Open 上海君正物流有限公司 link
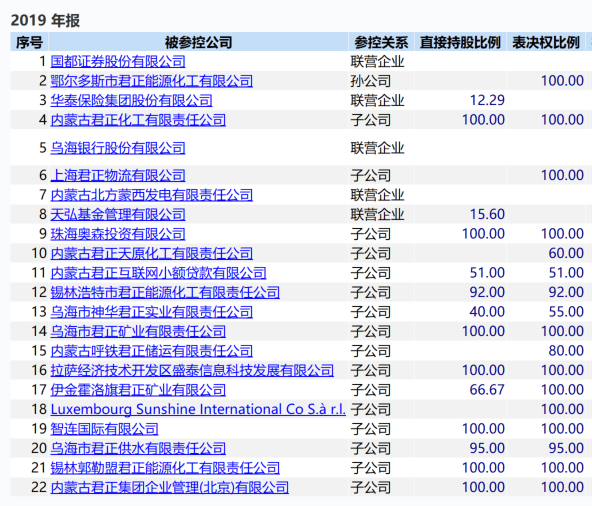Viewport: 592px width, 506px height. click(x=118, y=176)
